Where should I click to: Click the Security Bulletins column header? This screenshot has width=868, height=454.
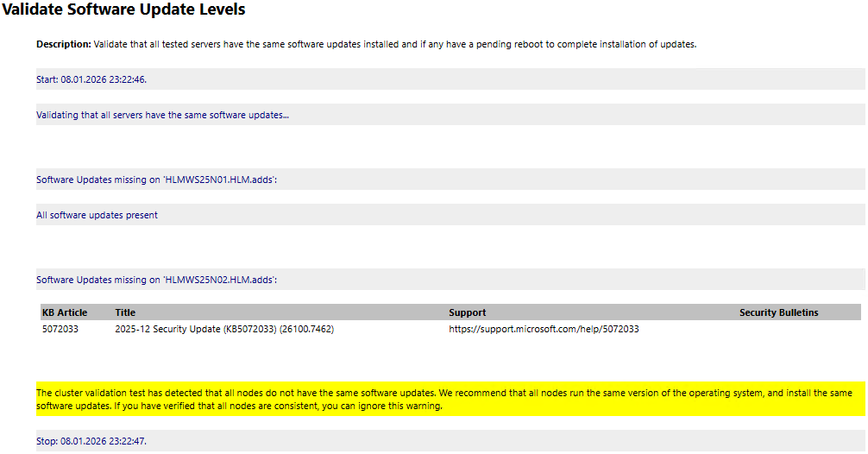(x=778, y=312)
